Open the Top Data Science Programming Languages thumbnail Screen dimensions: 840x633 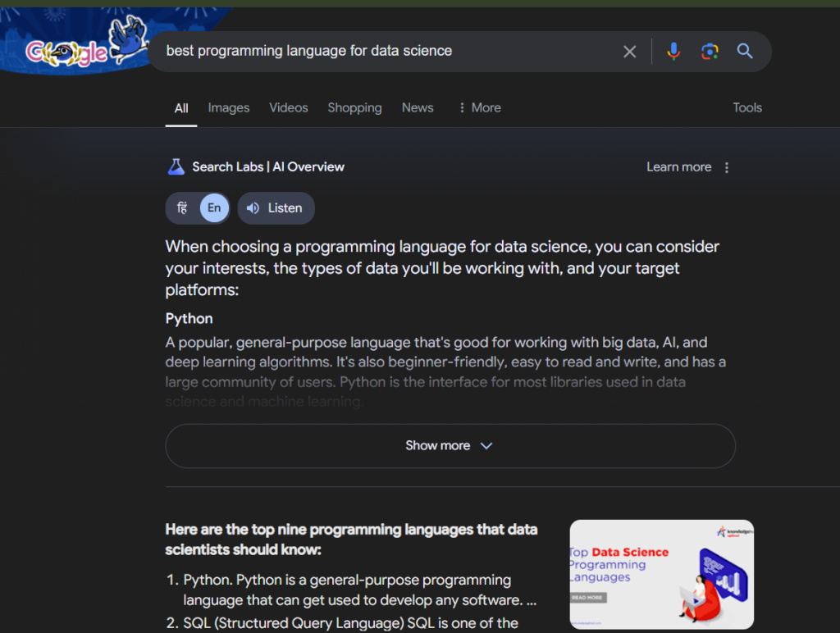pos(662,575)
